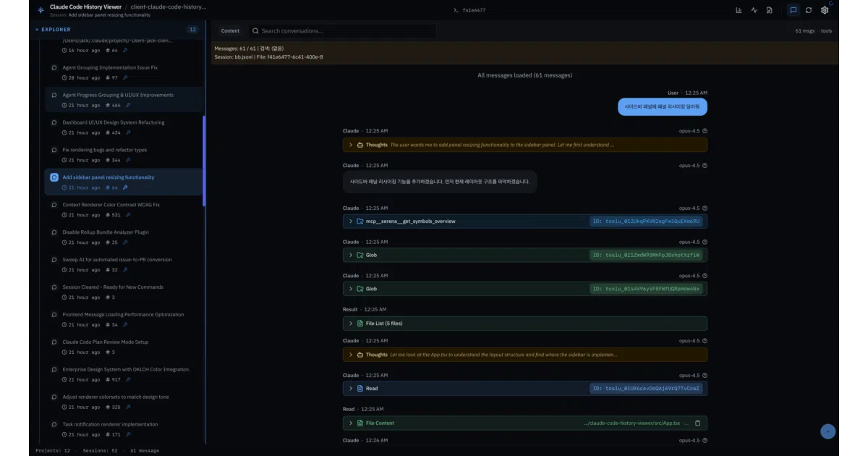Click the tools filter label
The image size is (868, 456).
pos(827,31)
